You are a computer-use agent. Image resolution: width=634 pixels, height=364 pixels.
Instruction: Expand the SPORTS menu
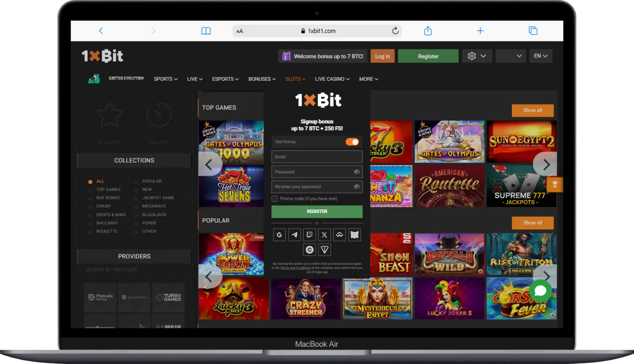pyautogui.click(x=166, y=79)
